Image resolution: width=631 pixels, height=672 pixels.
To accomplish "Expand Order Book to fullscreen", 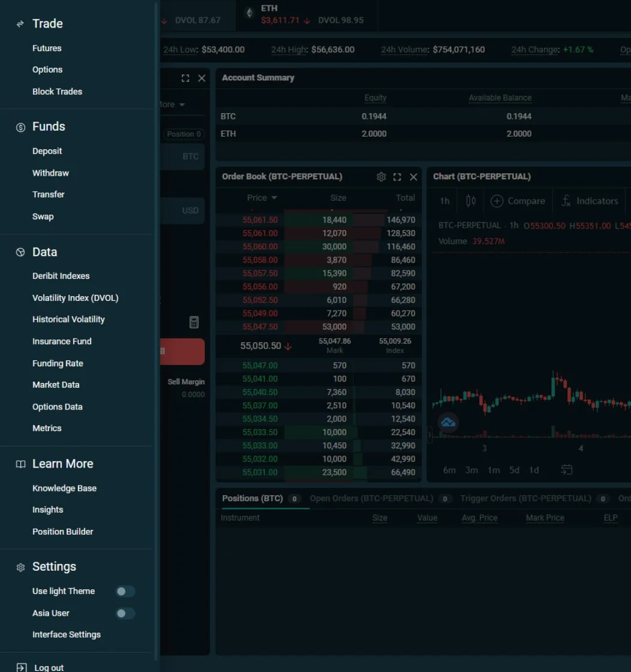I will tap(397, 177).
